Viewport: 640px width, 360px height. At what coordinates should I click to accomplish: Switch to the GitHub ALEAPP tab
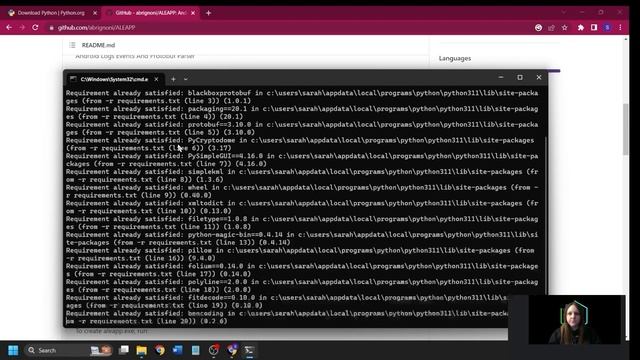point(150,13)
